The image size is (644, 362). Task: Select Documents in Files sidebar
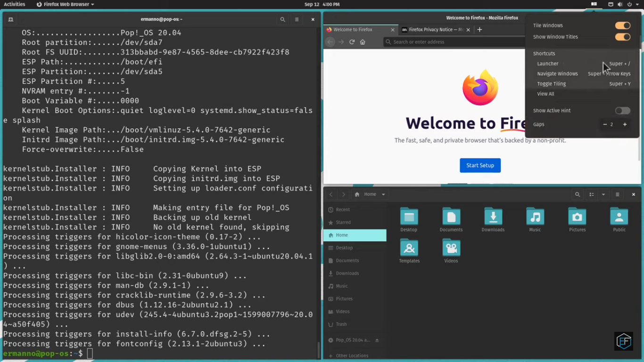(355, 260)
